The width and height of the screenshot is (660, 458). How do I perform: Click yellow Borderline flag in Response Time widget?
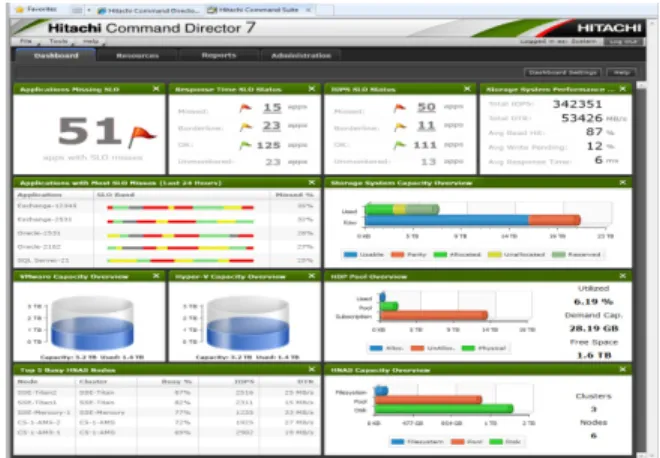(245, 126)
